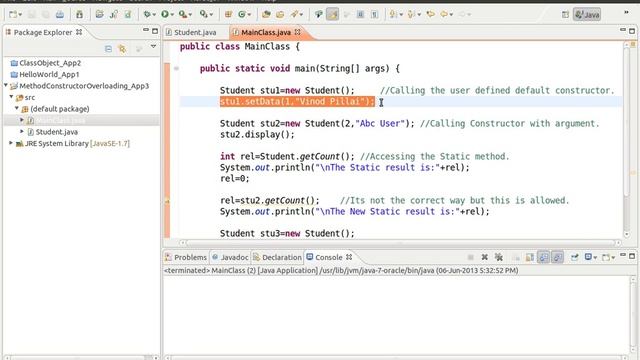
Task: Click the Search flashlight toolbar icon
Action: [294, 15]
